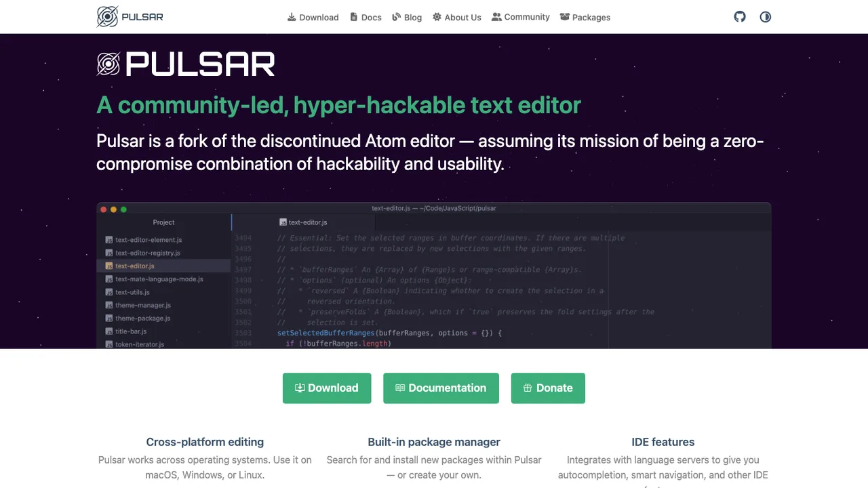Click the editor screenshot image
Image resolution: width=868 pixels, height=488 pixels.
tap(434, 276)
